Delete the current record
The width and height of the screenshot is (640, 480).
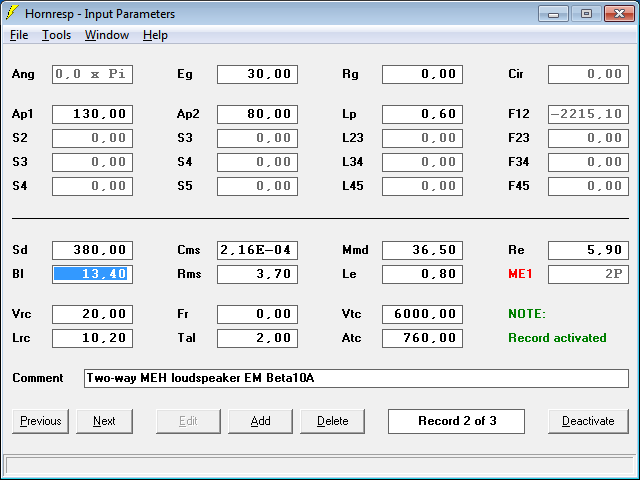pos(332,421)
